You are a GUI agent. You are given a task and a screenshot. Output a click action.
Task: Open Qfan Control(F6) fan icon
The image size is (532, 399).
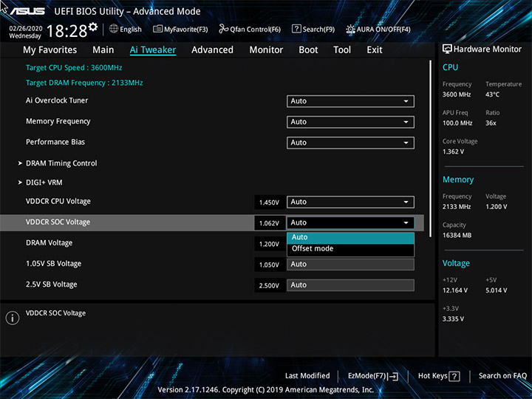point(224,29)
